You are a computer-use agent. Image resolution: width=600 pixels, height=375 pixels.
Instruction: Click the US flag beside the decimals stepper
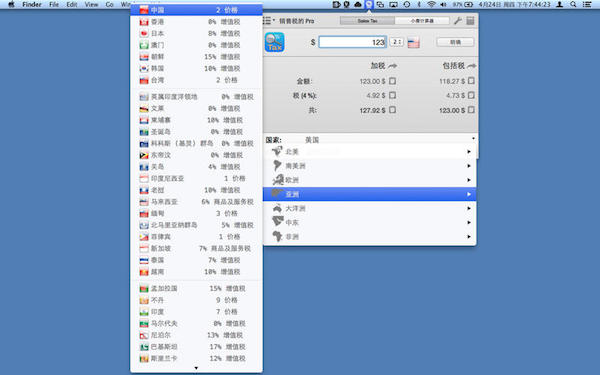click(413, 42)
